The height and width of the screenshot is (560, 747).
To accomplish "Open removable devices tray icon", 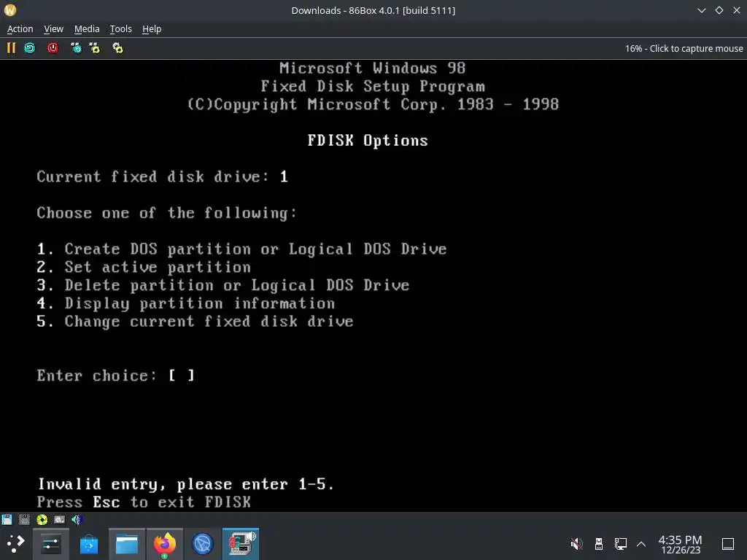I will point(599,544).
